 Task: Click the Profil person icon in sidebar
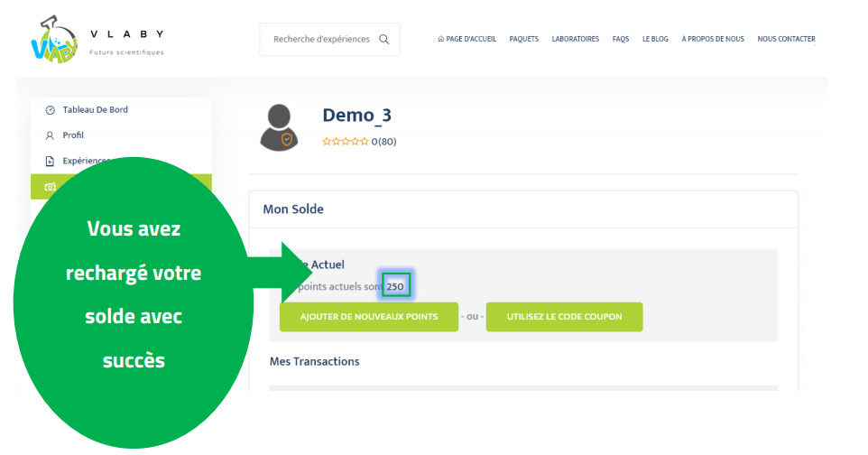[x=51, y=135]
